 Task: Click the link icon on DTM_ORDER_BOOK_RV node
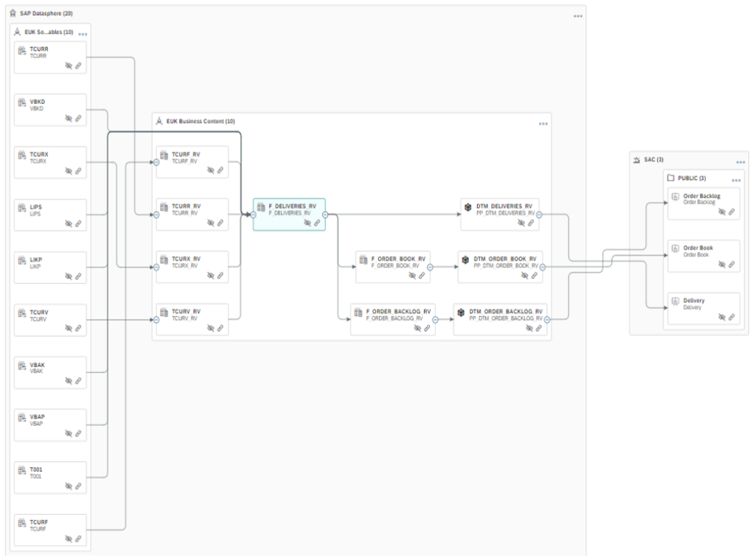tap(534, 276)
